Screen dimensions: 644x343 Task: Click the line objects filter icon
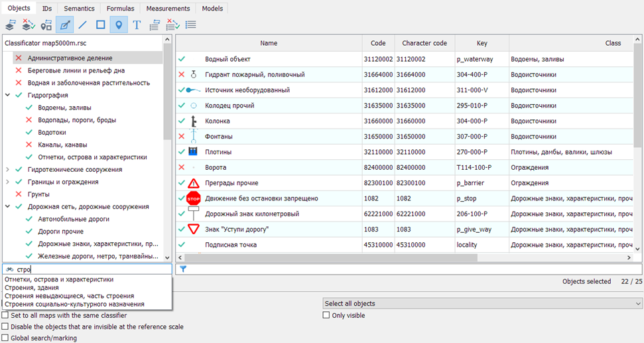82,25
